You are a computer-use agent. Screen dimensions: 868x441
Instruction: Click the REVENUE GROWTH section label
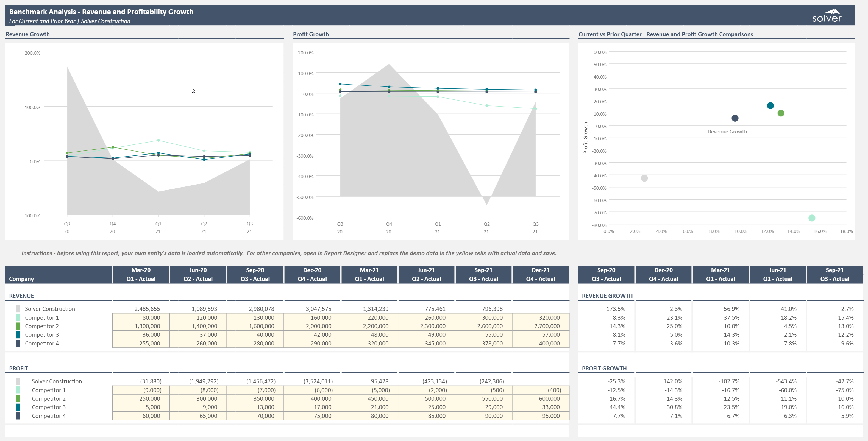pyautogui.click(x=607, y=296)
